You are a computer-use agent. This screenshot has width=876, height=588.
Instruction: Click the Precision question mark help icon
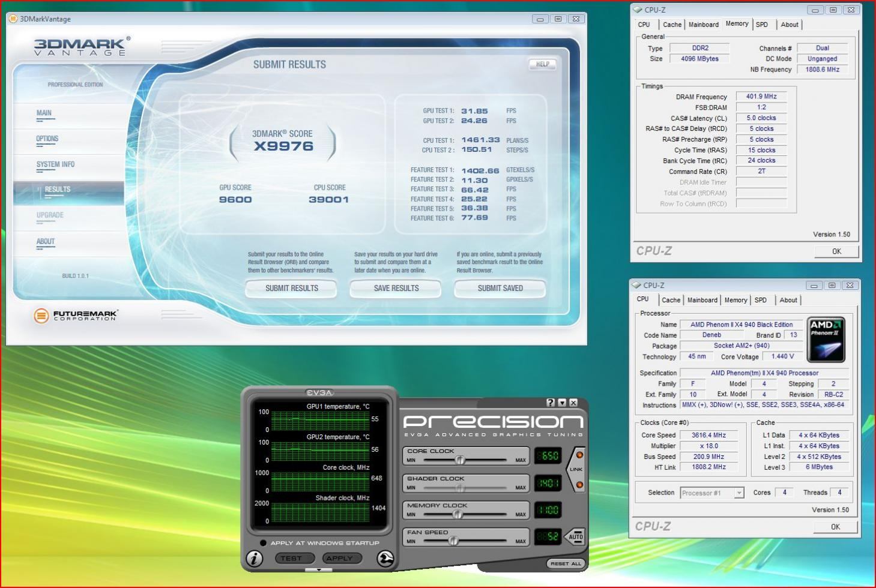click(551, 403)
